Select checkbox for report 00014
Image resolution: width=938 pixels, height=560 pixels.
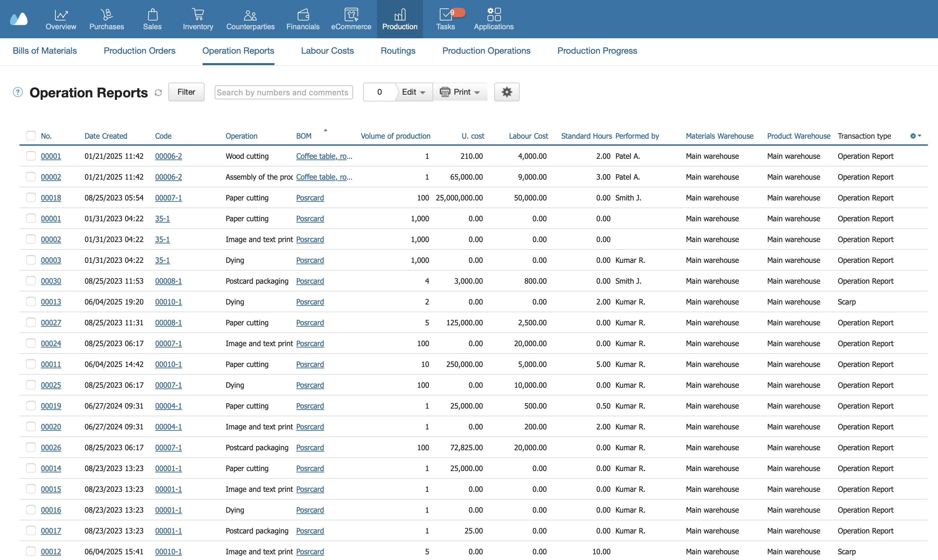[31, 468]
